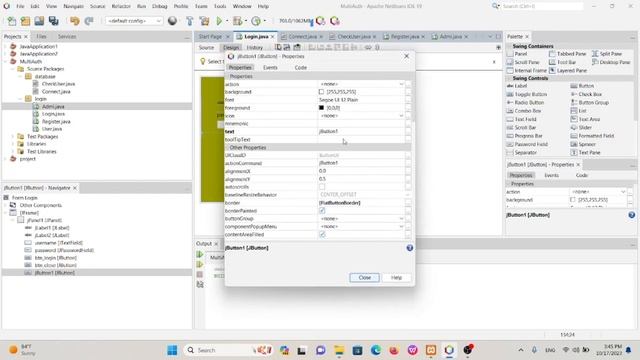Select btn_login in the Navigator tree
This screenshot has height=360, width=640.
[x=56, y=258]
